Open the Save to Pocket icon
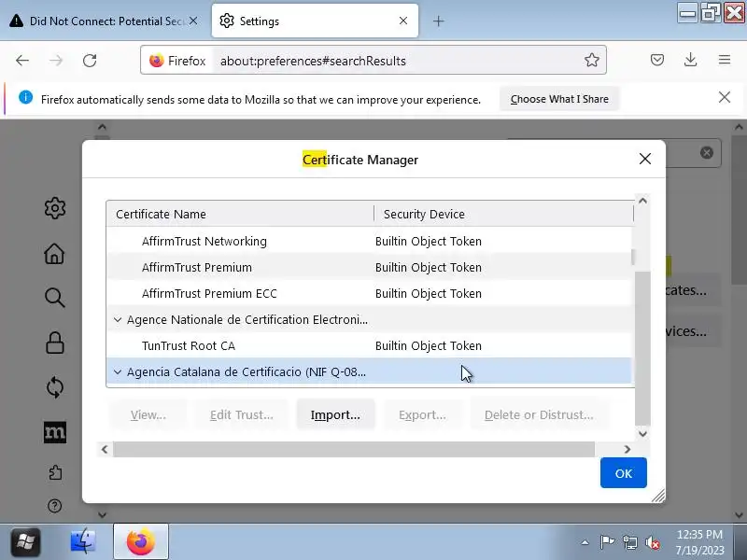The image size is (747, 560). tap(657, 60)
